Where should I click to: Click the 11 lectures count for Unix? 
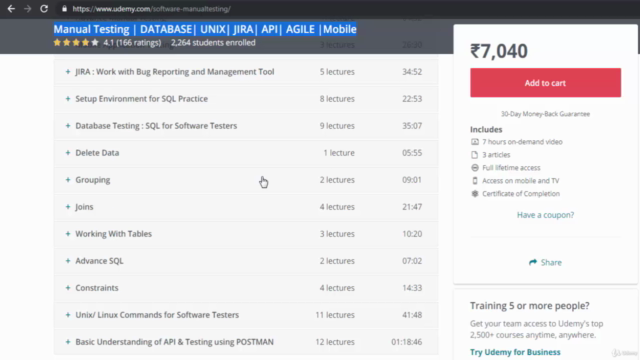tap(335, 315)
